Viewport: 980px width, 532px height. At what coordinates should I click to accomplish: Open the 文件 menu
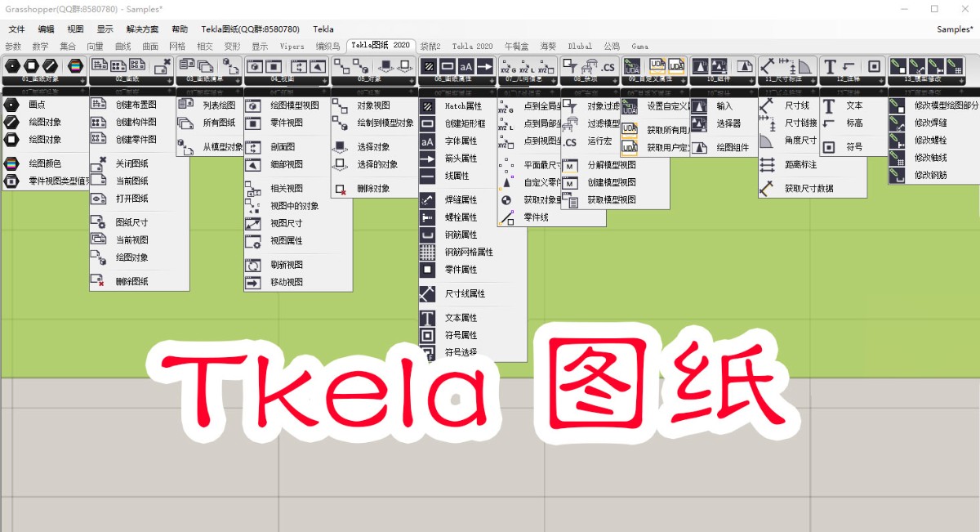16,29
